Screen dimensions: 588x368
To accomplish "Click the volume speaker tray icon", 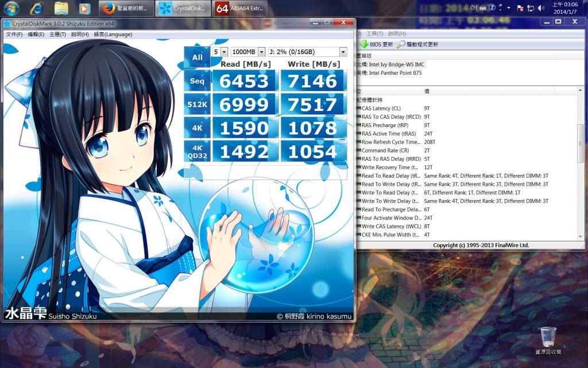I will pos(541,8).
